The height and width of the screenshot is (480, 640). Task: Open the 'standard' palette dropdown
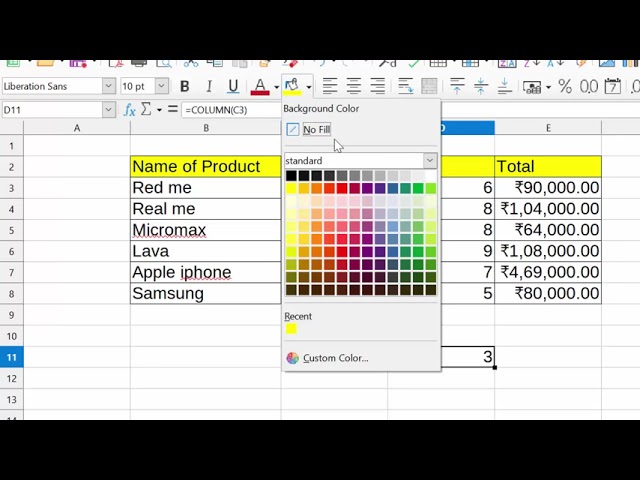point(430,160)
